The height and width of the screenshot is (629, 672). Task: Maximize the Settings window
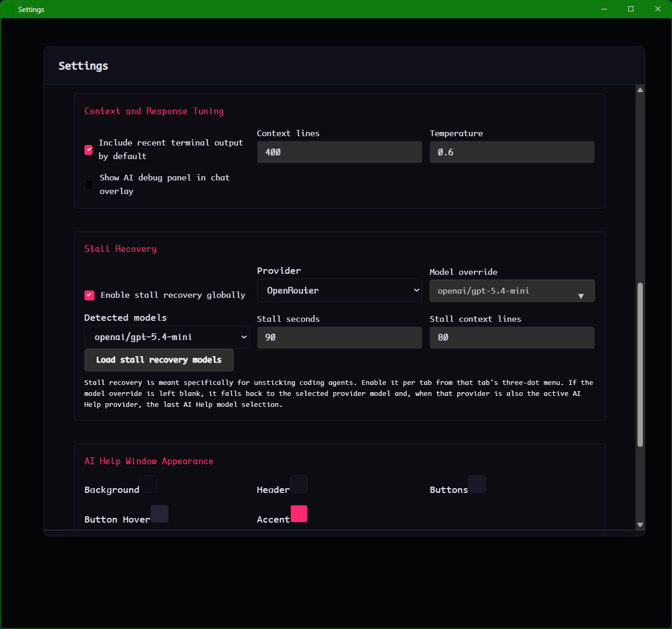[x=631, y=9]
